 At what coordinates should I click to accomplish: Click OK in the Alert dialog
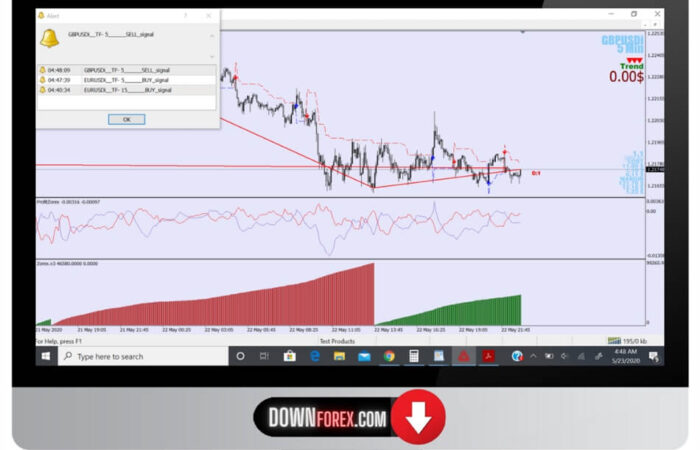tap(126, 119)
